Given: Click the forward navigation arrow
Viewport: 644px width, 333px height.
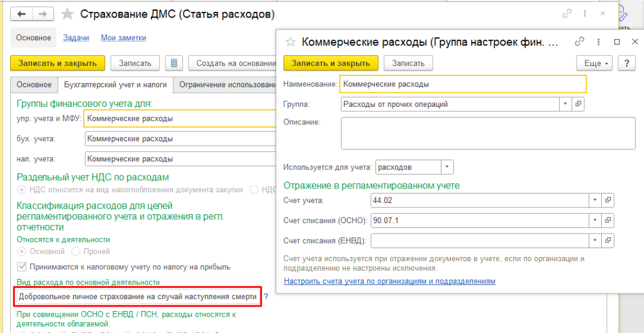Looking at the screenshot, I should (43, 13).
